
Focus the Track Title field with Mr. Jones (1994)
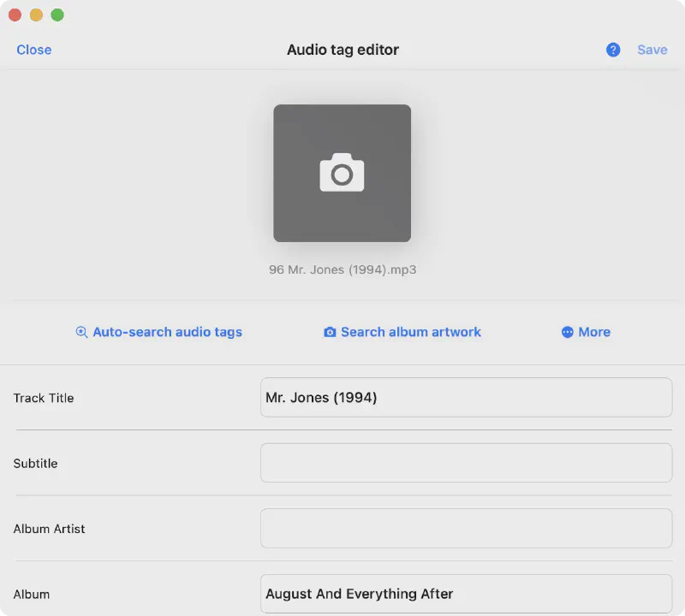(x=466, y=398)
